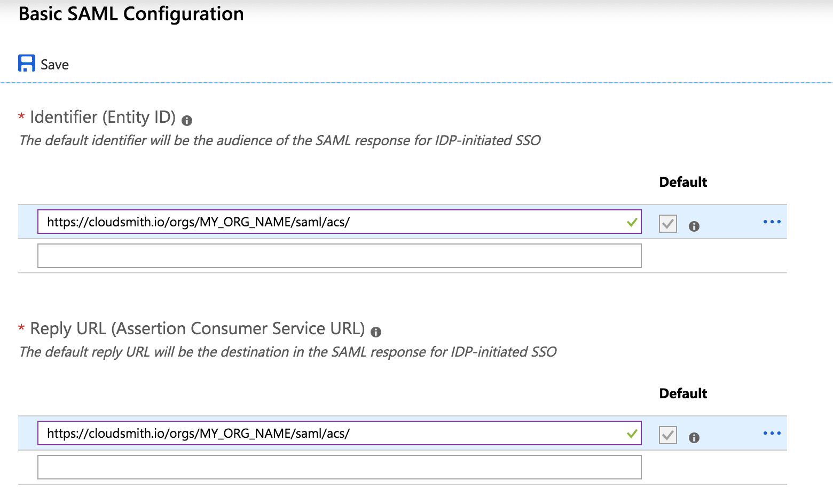Screen dimensions: 833x504
Task: Click the filled Identifier Entity ID URL field
Action: pos(331,222)
